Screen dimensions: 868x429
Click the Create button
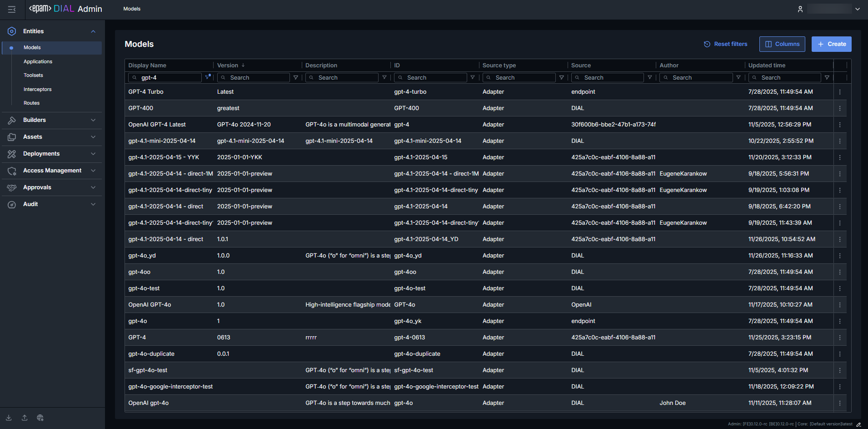831,44
